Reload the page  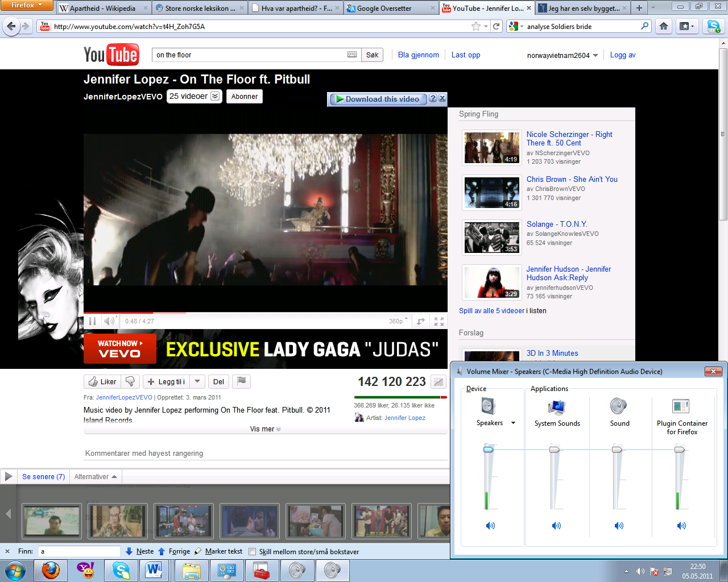(x=497, y=26)
